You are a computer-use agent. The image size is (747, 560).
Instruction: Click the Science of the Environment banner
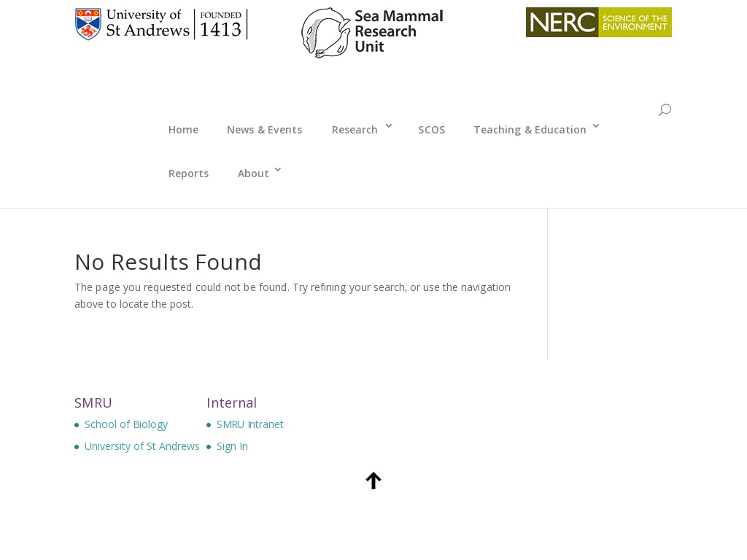[x=635, y=22]
